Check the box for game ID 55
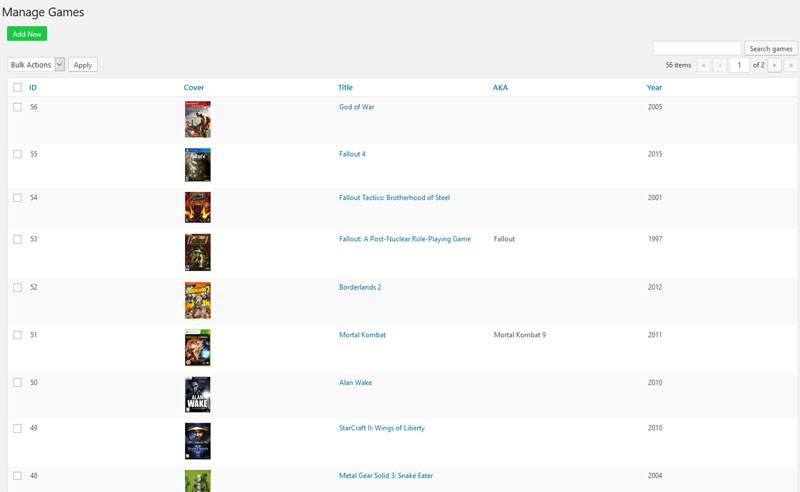 point(17,154)
